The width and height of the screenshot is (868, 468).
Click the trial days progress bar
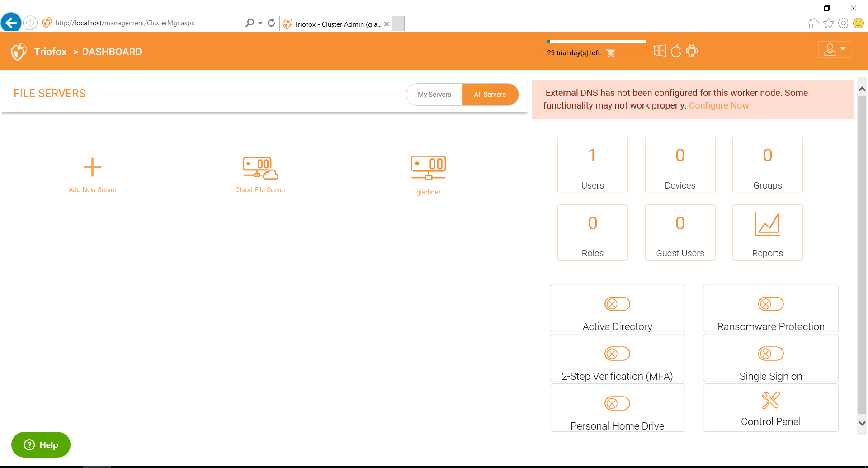(x=596, y=41)
